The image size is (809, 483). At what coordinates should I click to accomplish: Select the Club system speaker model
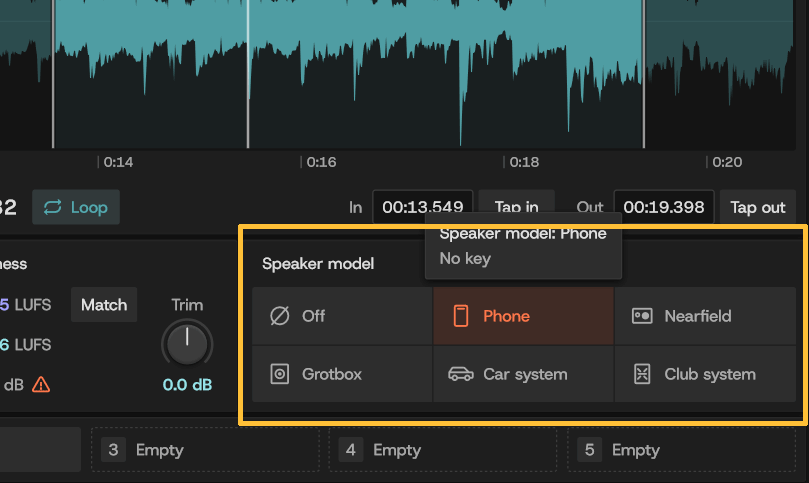(x=705, y=374)
